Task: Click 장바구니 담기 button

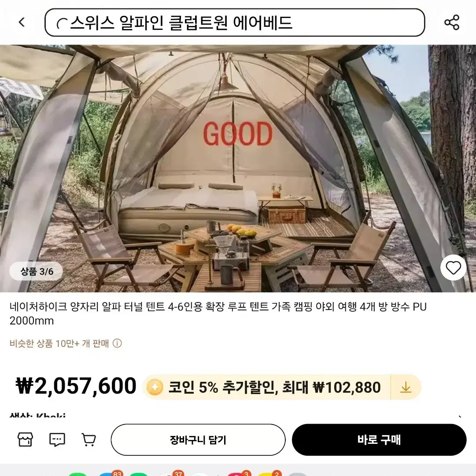Action: click(x=198, y=440)
